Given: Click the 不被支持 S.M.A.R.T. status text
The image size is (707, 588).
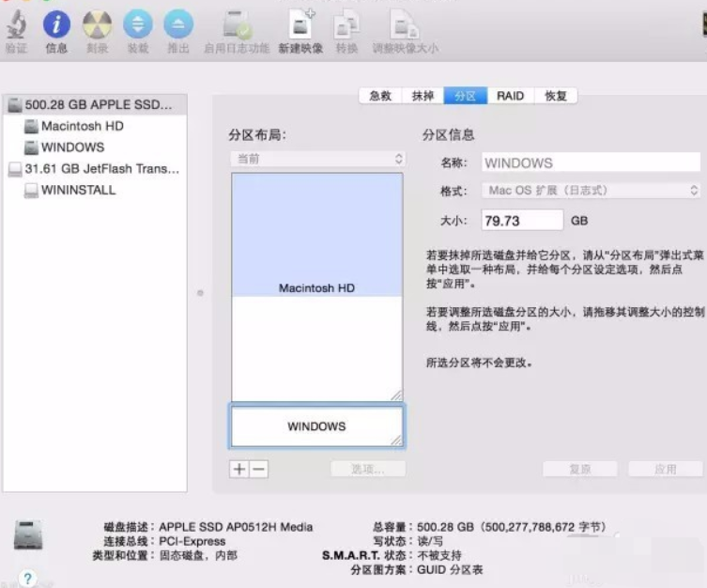Looking at the screenshot, I should pos(439,555).
